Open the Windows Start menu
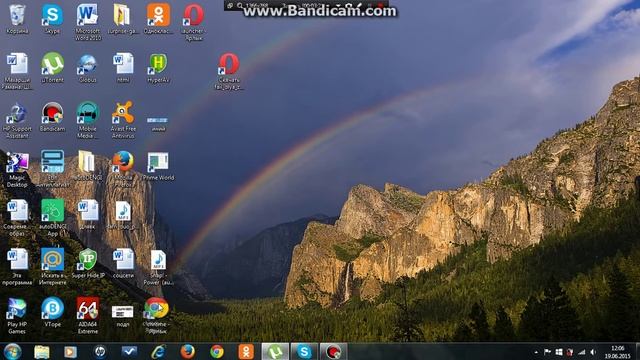Image resolution: width=640 pixels, height=360 pixels. point(12,351)
